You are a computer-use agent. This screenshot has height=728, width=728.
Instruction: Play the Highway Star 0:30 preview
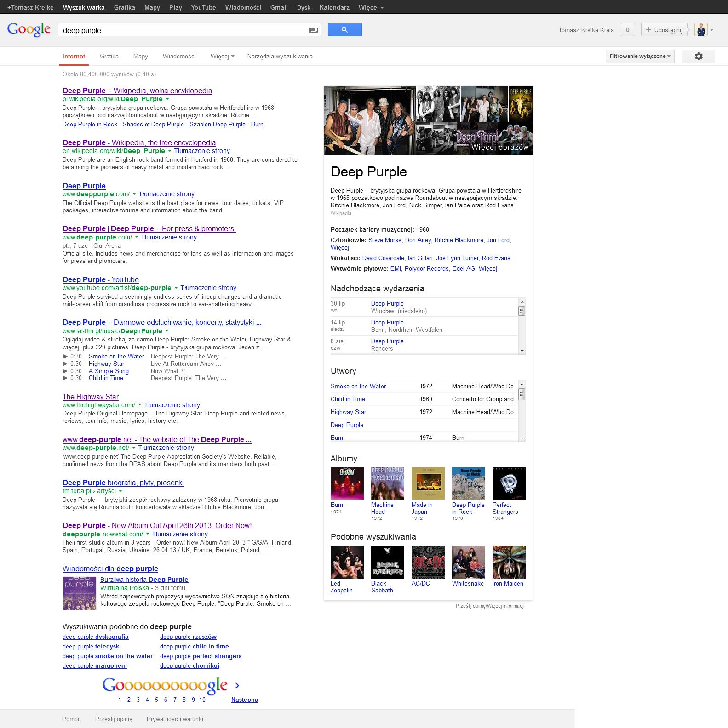click(65, 364)
